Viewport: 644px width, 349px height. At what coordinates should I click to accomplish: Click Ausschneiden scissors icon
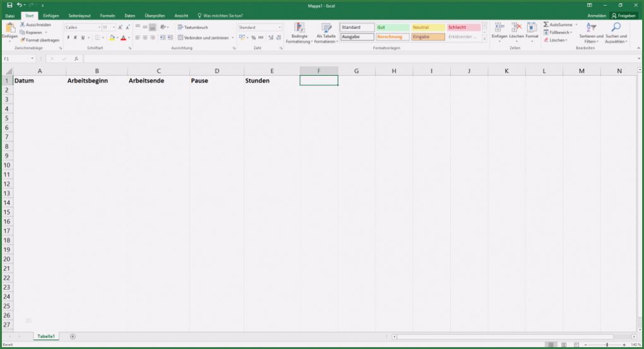pyautogui.click(x=23, y=25)
